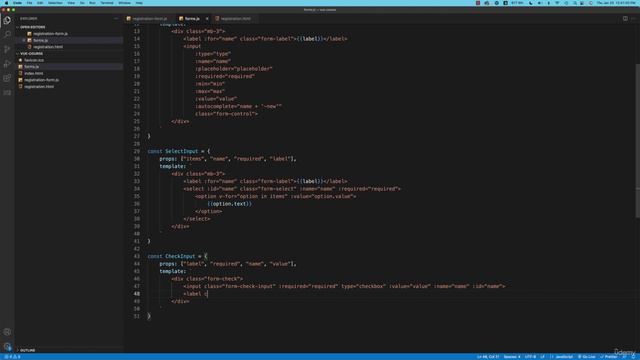Open the Run menu
Screen dimensions: 640x360
tap(92, 3)
